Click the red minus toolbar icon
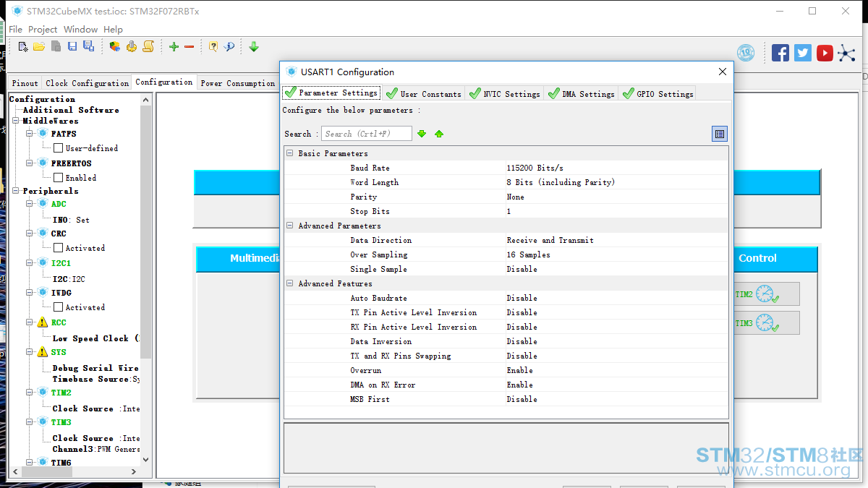This screenshot has height=488, width=868. 190,47
